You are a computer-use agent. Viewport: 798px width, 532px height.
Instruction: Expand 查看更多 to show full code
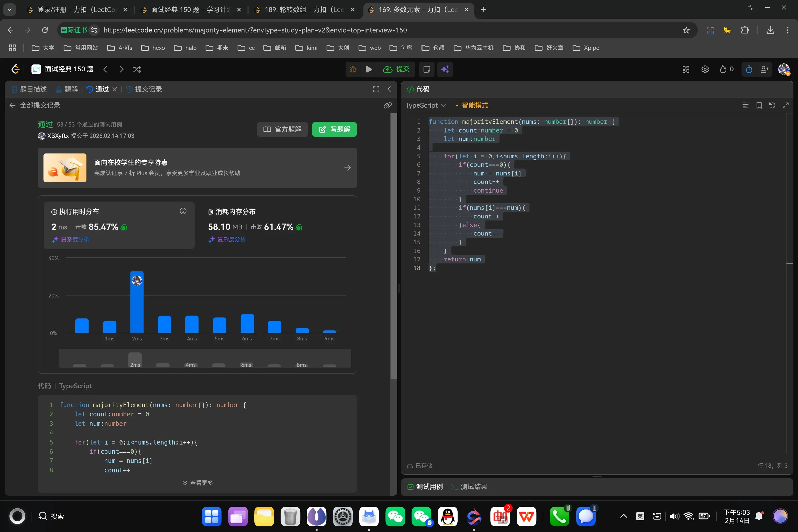[x=198, y=482]
